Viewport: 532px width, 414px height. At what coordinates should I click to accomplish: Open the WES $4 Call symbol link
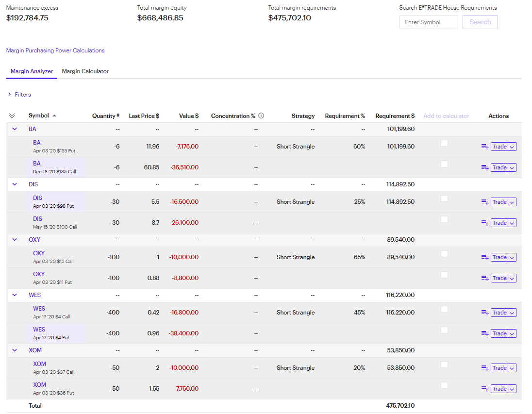pos(39,309)
